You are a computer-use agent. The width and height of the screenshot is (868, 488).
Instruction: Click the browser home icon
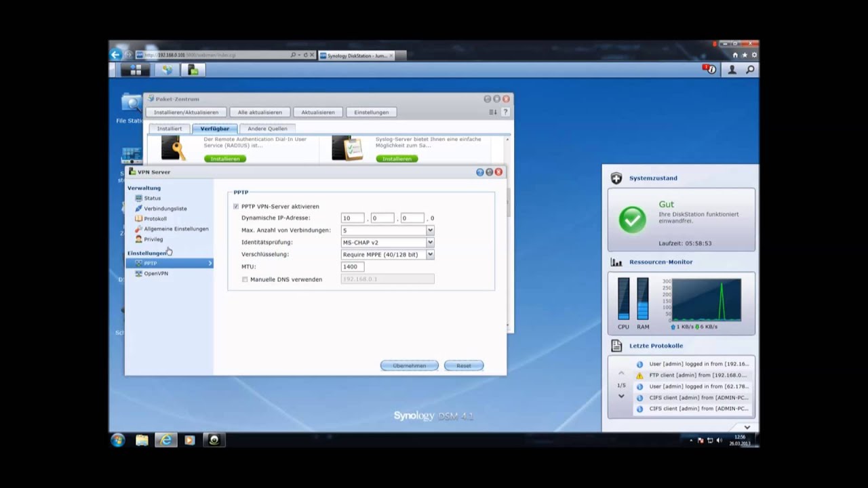pyautogui.click(x=735, y=55)
